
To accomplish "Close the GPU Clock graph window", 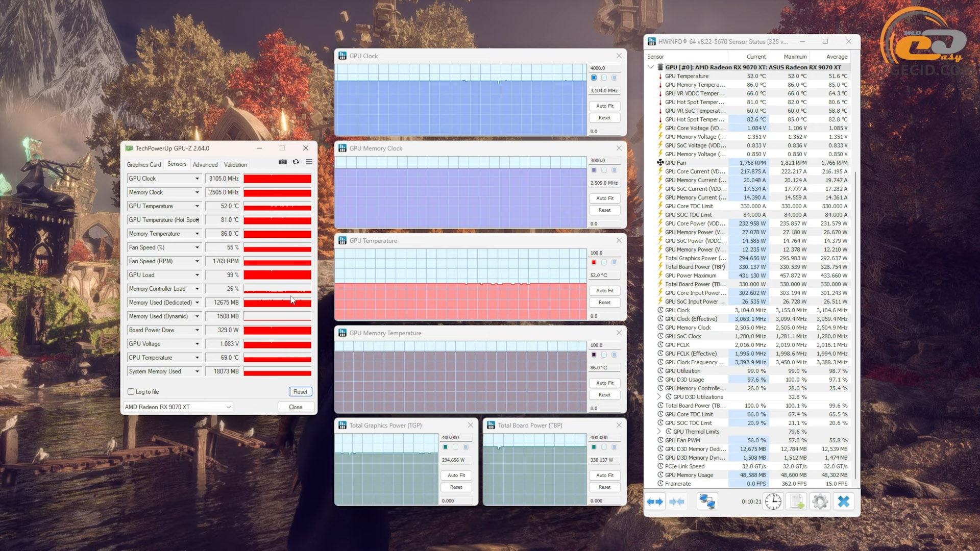I will 619,56.
